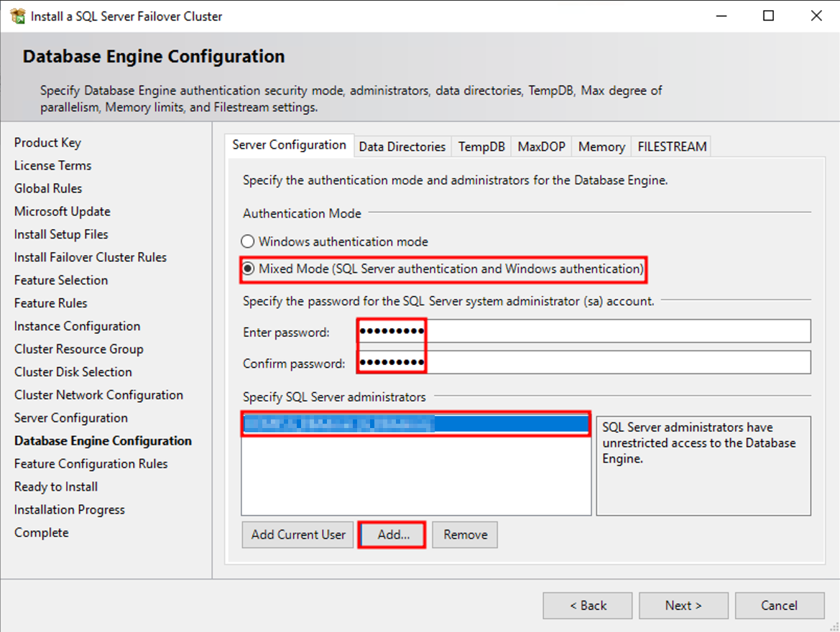Cancel the installation wizard
This screenshot has width=840, height=632.
[780, 605]
